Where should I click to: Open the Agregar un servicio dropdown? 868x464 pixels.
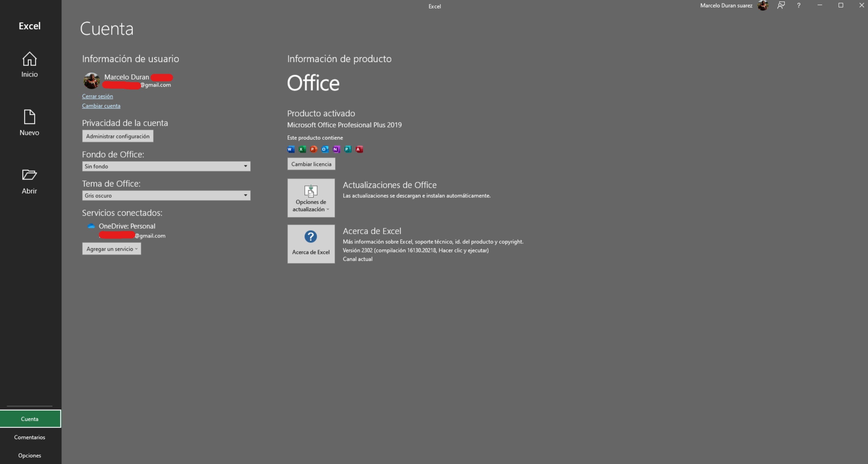coord(112,249)
